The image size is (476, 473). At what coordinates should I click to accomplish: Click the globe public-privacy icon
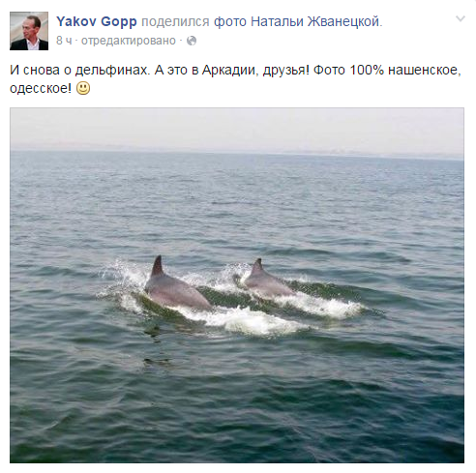point(192,41)
